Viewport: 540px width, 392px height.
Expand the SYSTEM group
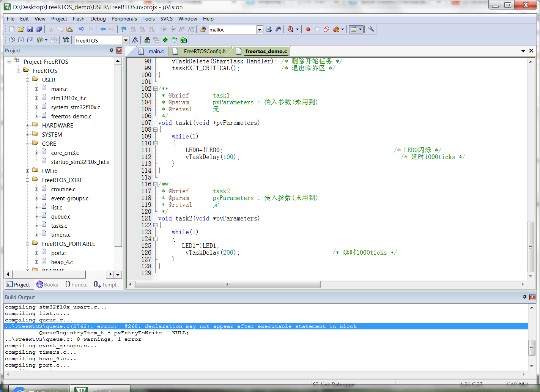pyautogui.click(x=27, y=135)
